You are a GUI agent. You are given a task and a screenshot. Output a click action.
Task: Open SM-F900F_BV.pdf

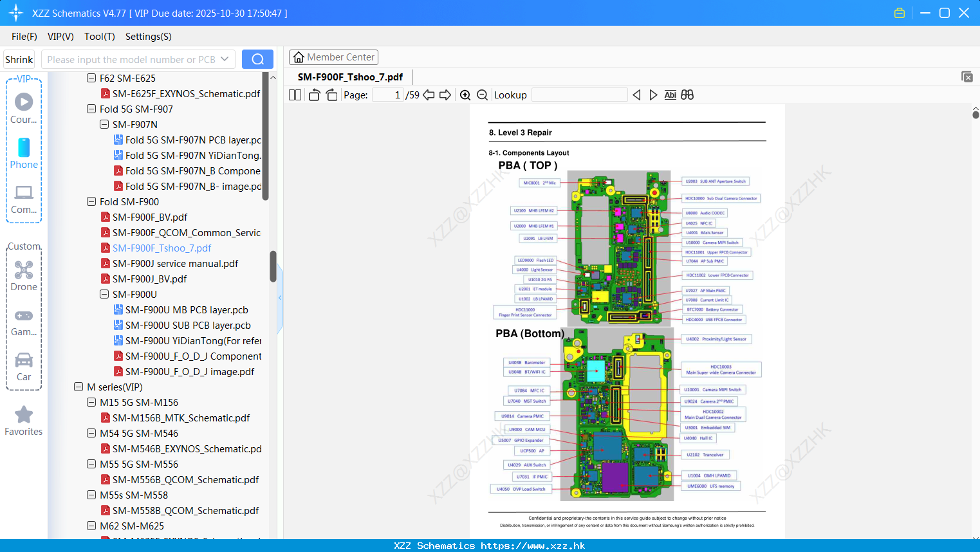pyautogui.click(x=143, y=217)
